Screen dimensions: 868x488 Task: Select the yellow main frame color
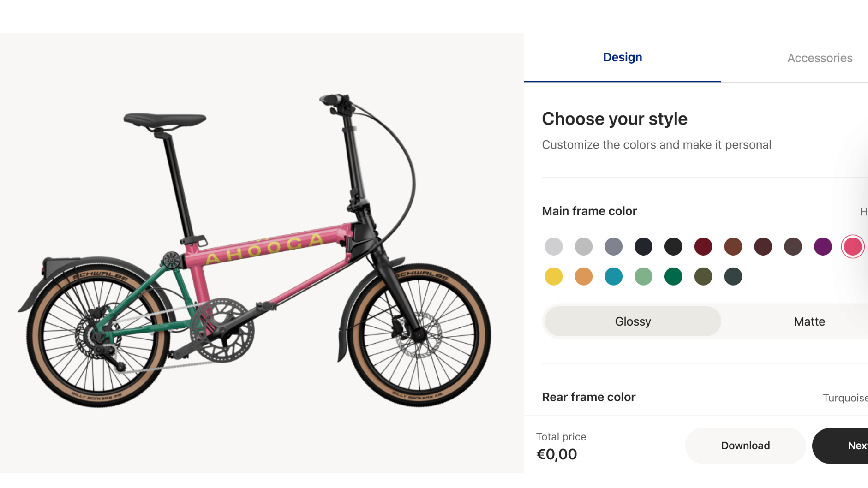coord(554,277)
